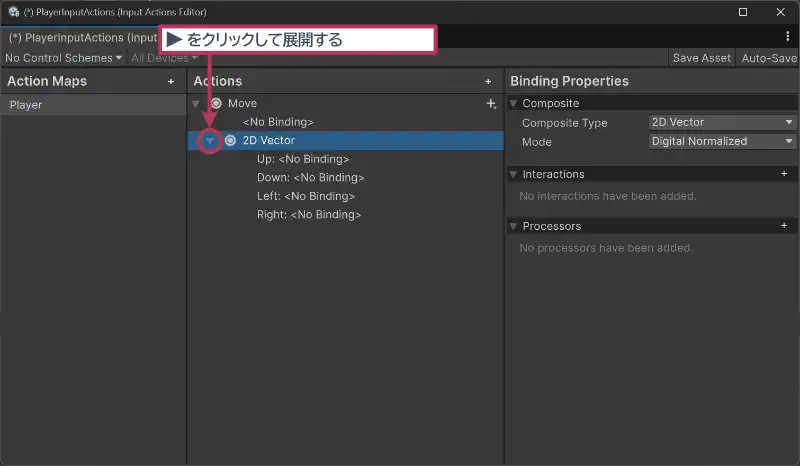Viewport: 800px width, 466px height.
Task: Collapse the Move action tree
Action: coord(196,104)
